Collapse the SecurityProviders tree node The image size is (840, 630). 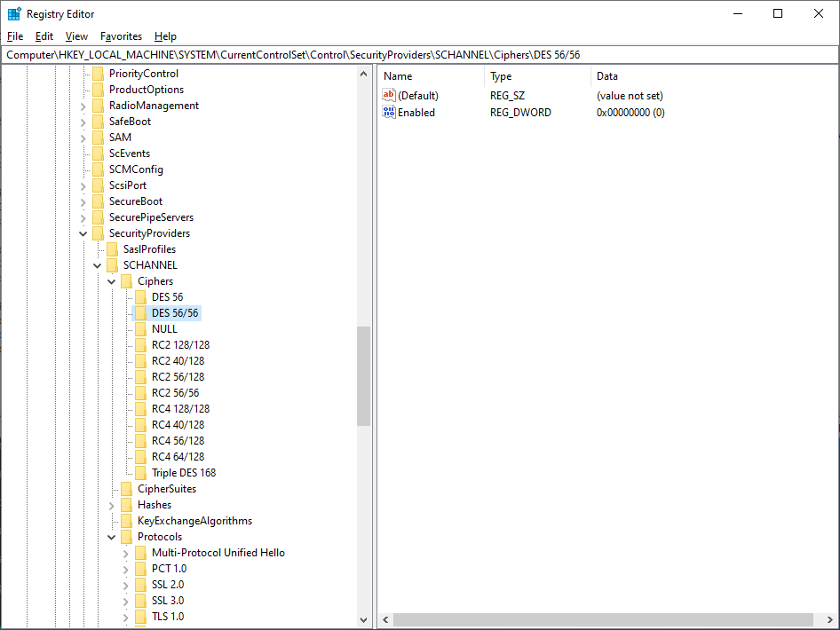(83, 232)
